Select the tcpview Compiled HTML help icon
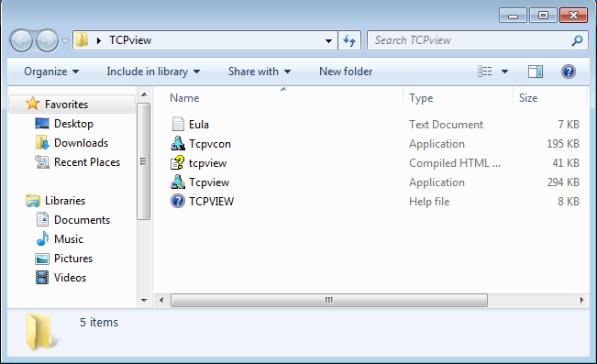This screenshot has height=364, width=597. click(178, 163)
